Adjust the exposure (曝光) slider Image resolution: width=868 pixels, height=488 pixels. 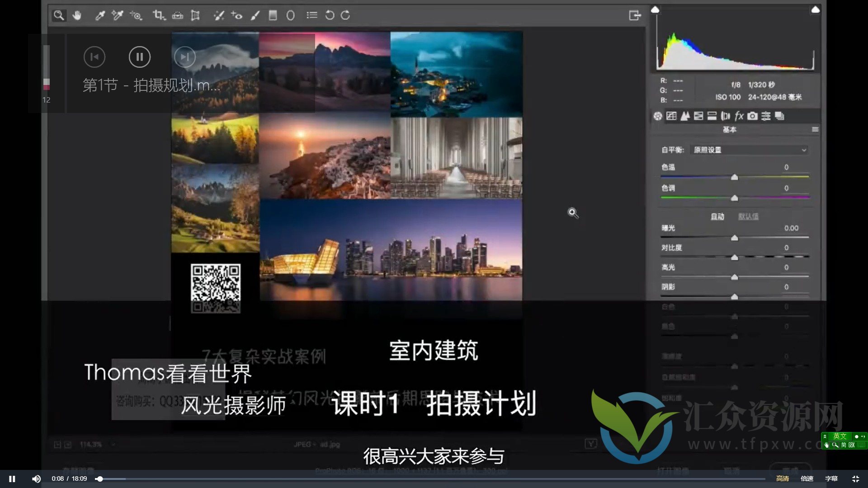[735, 238]
